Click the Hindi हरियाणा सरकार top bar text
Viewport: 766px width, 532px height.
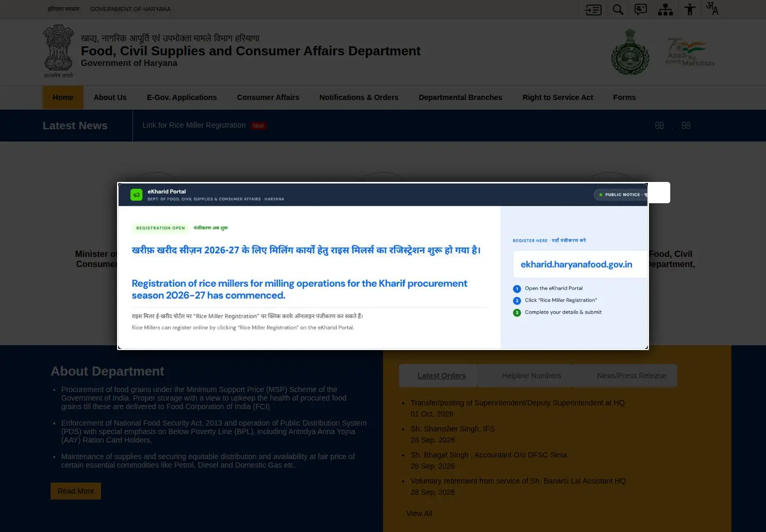[63, 9]
